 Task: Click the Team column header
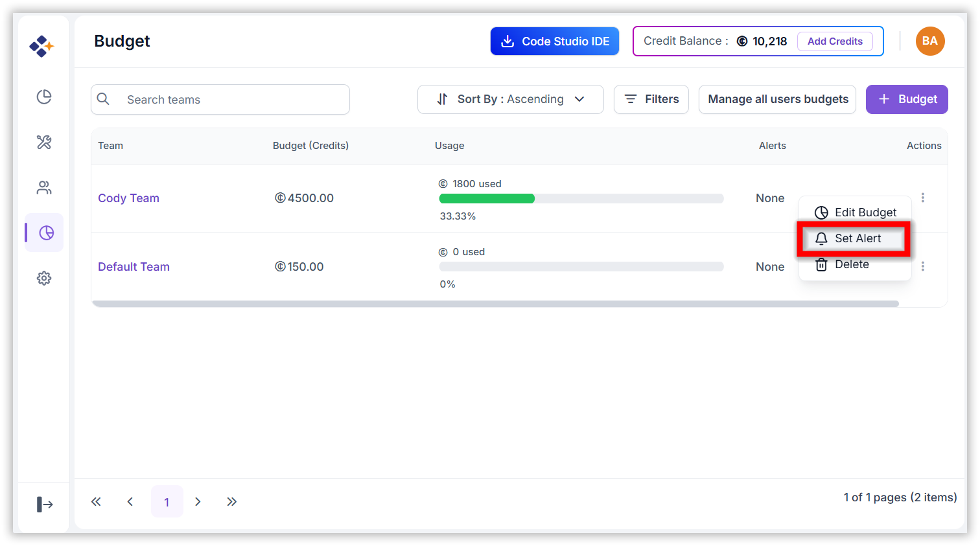(x=110, y=146)
